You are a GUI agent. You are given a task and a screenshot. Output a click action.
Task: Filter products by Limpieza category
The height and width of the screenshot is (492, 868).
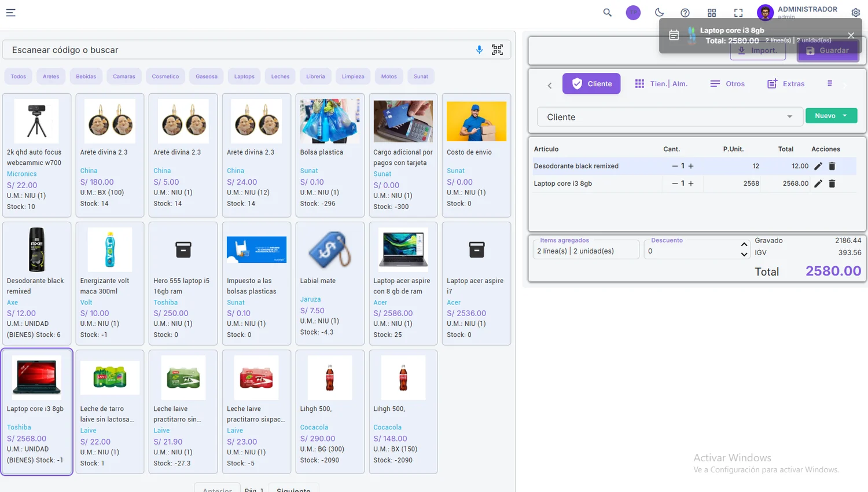[353, 76]
